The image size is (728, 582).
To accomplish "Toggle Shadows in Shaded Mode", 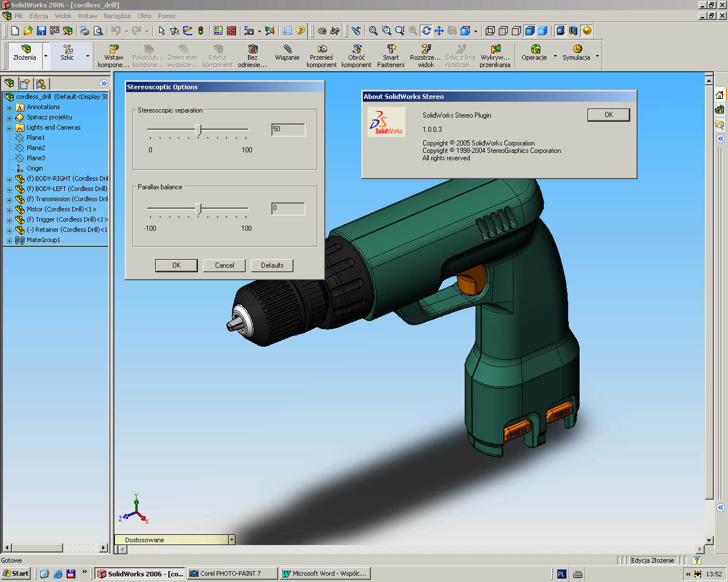I will (x=560, y=31).
